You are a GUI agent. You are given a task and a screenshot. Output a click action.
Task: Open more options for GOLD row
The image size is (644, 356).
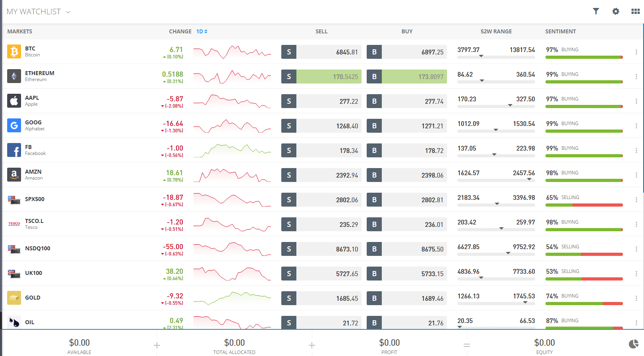636,298
